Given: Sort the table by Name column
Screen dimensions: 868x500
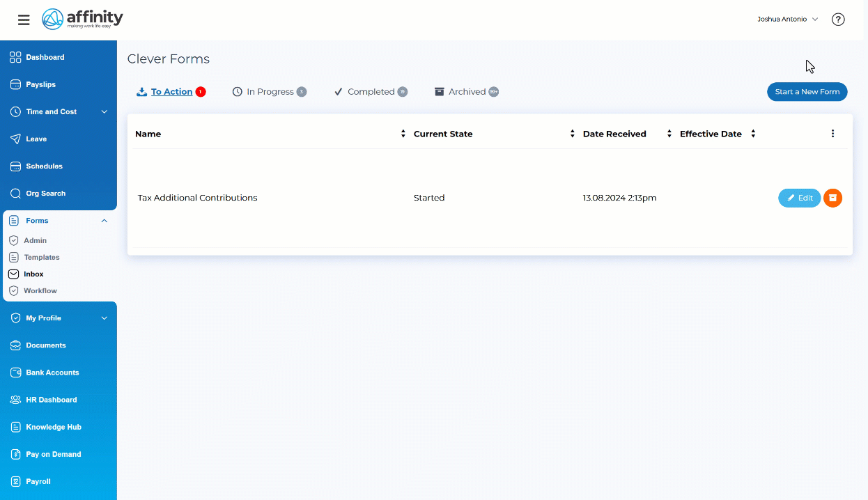Looking at the screenshot, I should pos(403,134).
